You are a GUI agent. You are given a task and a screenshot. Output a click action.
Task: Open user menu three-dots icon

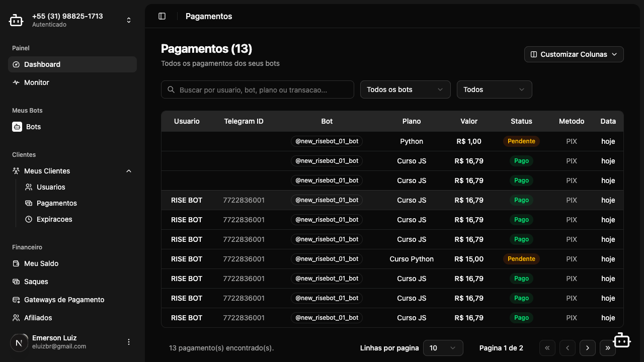(129, 342)
